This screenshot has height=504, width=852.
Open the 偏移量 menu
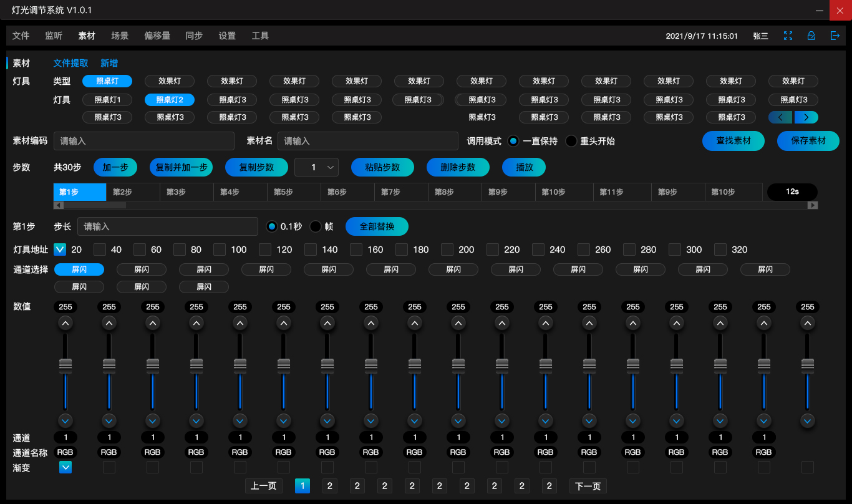(157, 36)
